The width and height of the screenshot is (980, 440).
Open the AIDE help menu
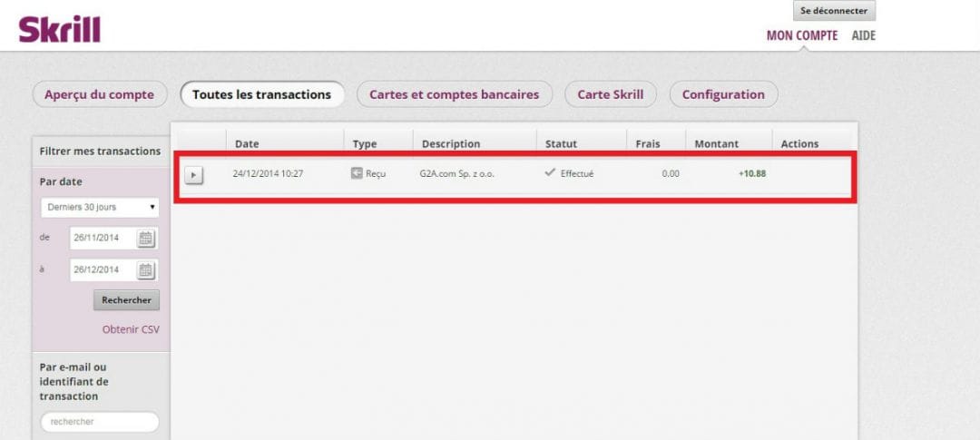863,35
